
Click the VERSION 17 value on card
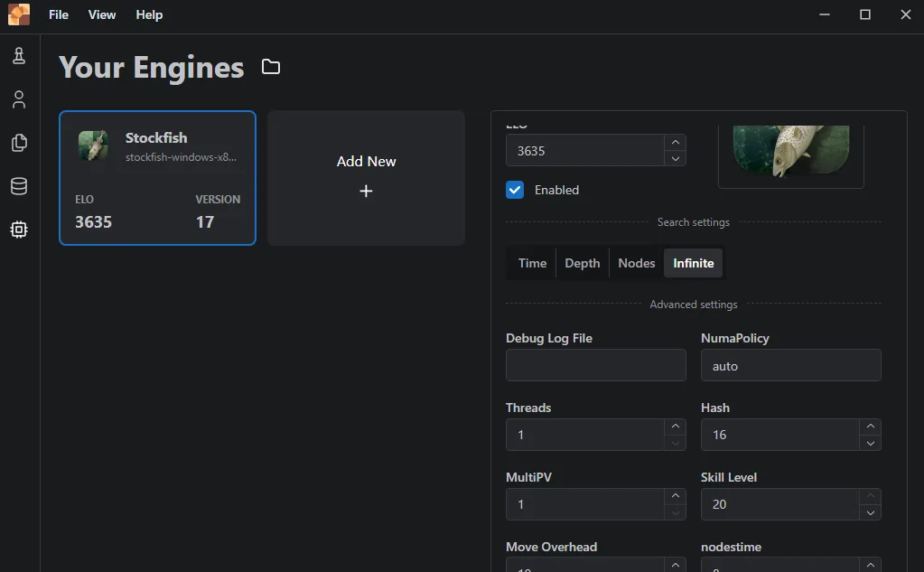[x=205, y=221]
